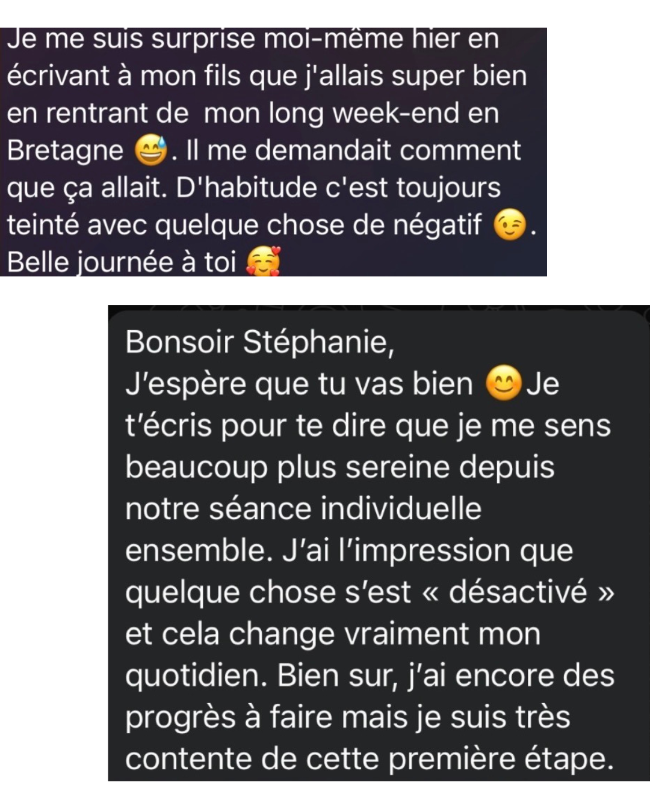This screenshot has width=650, height=812.
Task: Click the top message screenshot image
Action: (x=273, y=152)
